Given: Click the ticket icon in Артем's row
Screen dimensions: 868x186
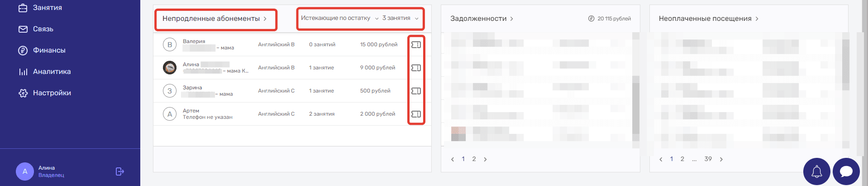Looking at the screenshot, I should (416, 114).
